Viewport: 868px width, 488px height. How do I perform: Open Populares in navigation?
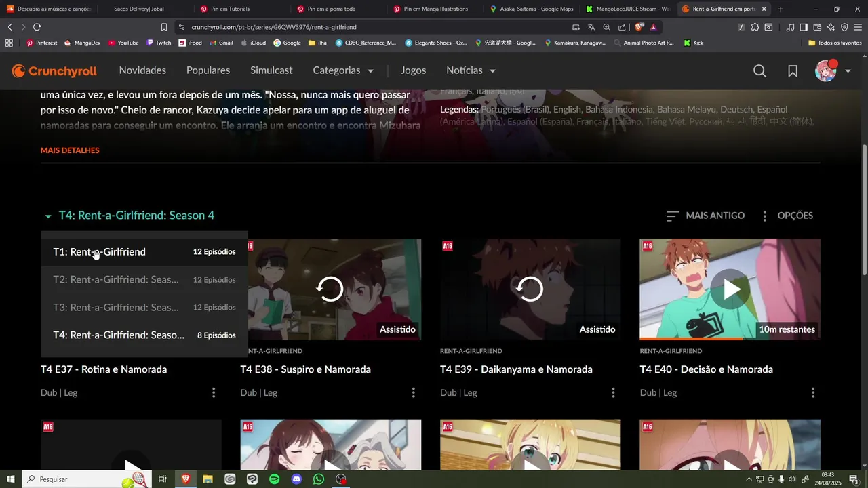point(208,70)
